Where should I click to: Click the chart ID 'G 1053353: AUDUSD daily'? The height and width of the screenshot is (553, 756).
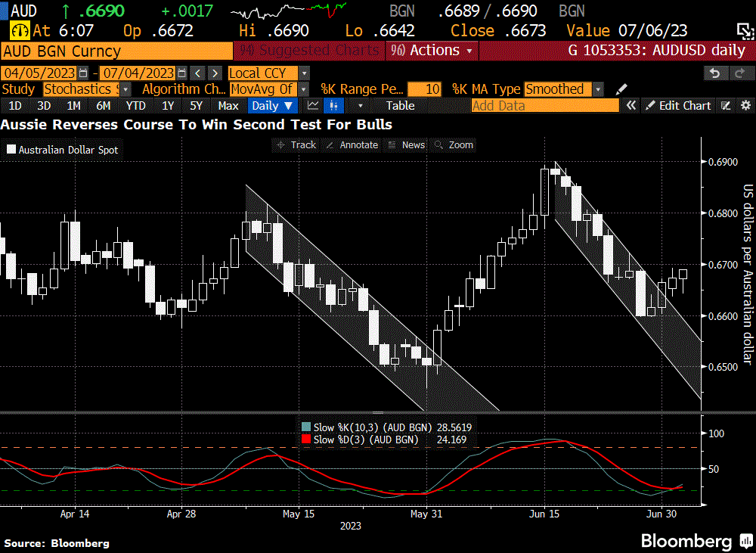[657, 50]
